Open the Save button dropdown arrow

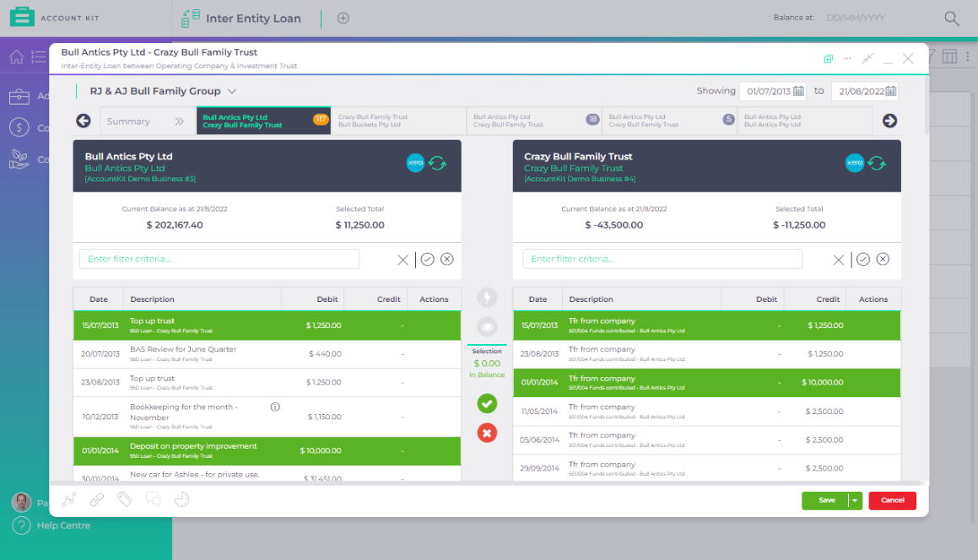tap(855, 500)
